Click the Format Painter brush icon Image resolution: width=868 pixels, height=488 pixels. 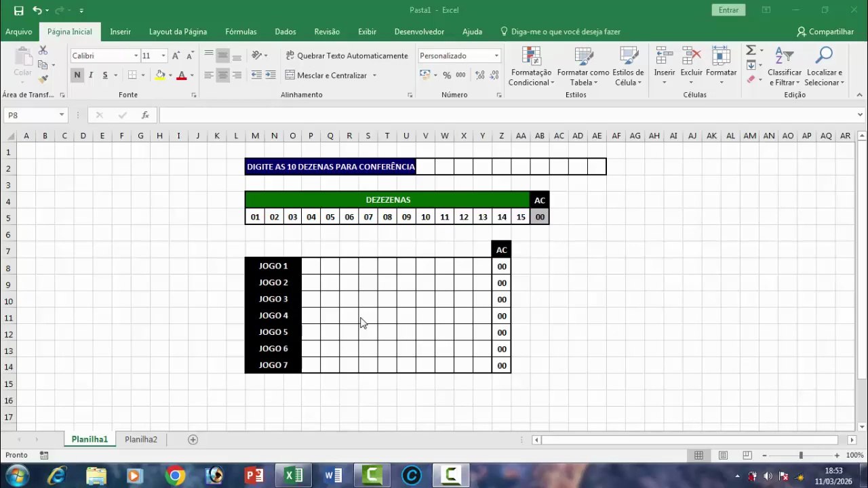(43, 79)
